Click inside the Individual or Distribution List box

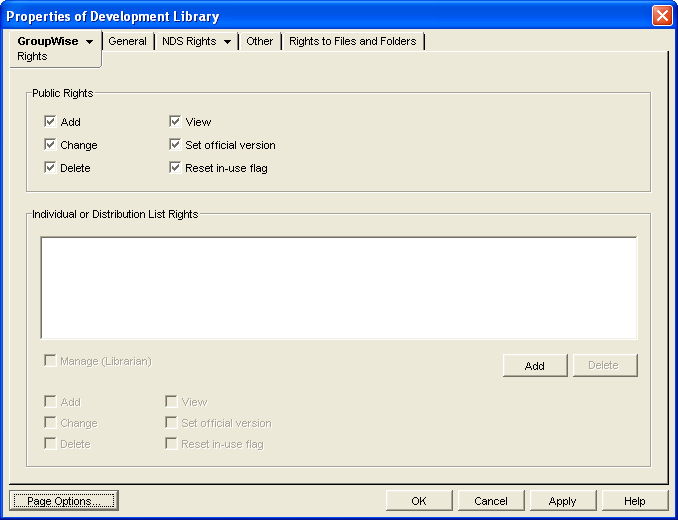point(339,288)
